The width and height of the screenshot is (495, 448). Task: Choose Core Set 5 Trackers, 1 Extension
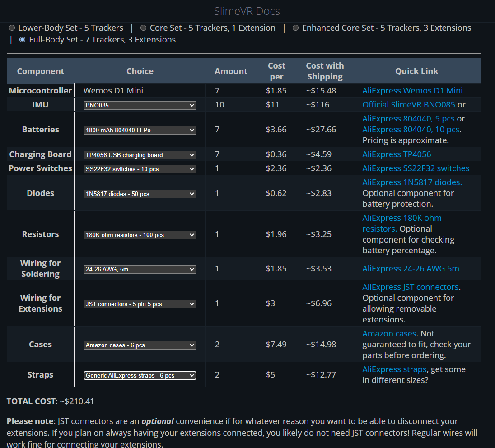[x=143, y=28]
